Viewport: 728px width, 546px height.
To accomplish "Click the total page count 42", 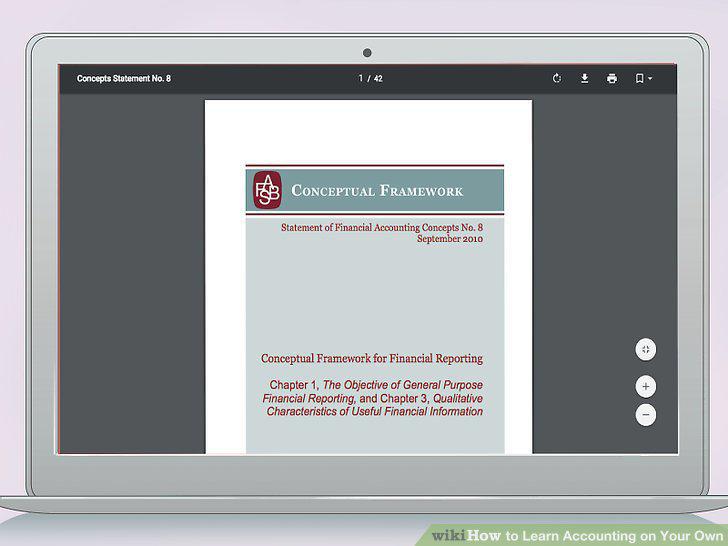I will click(x=378, y=78).
